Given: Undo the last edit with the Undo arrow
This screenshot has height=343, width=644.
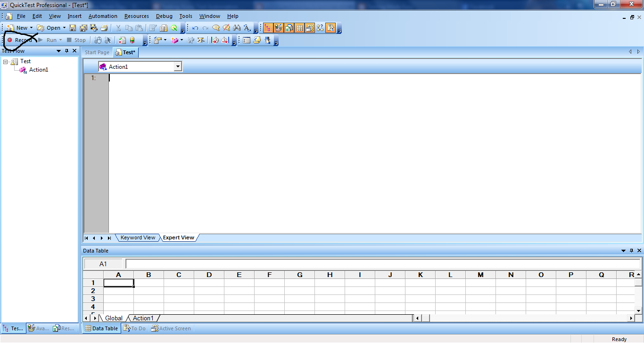Looking at the screenshot, I should [x=195, y=28].
